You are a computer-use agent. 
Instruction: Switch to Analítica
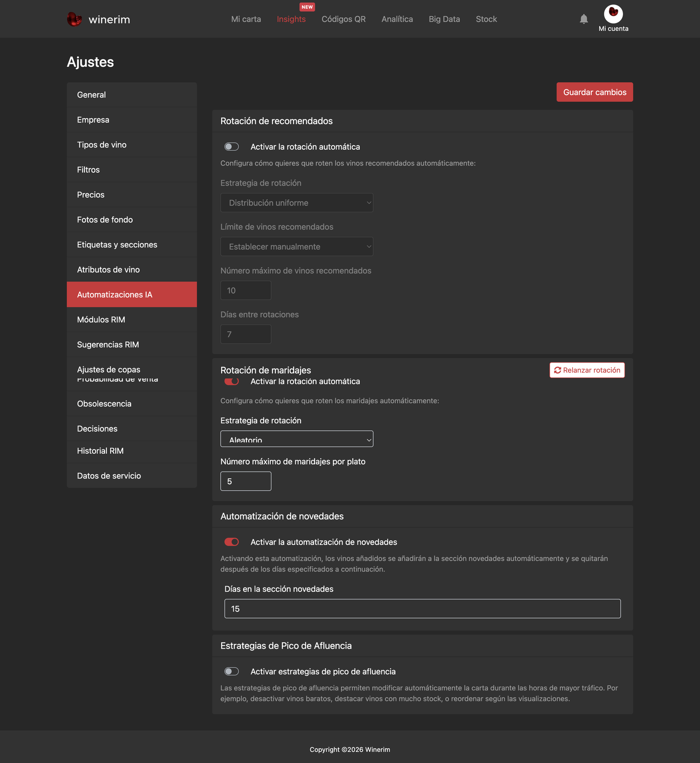pos(397,19)
